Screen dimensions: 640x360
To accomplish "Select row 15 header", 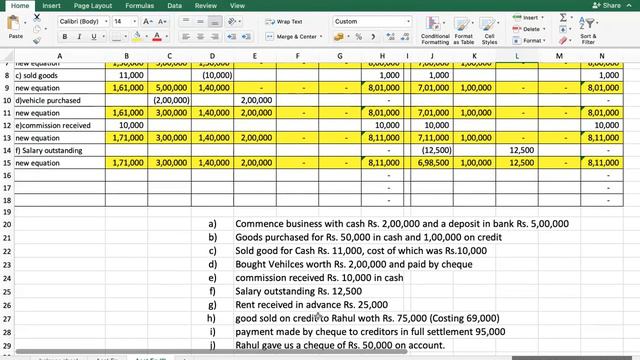I will pyautogui.click(x=7, y=163).
